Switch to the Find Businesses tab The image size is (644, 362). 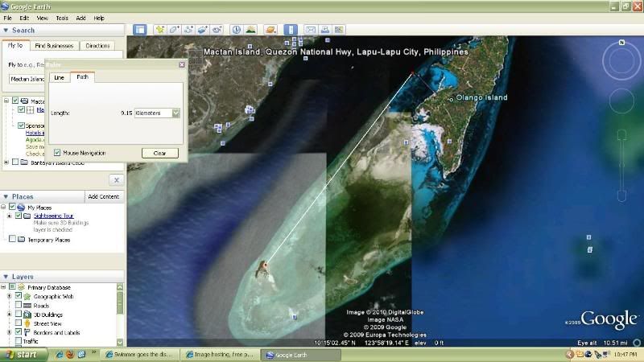[x=54, y=46]
